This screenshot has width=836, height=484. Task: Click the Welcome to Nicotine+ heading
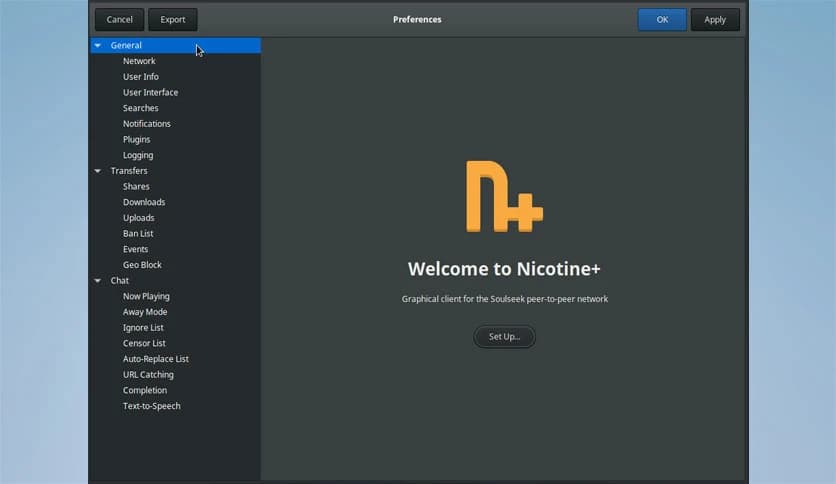pyautogui.click(x=504, y=269)
